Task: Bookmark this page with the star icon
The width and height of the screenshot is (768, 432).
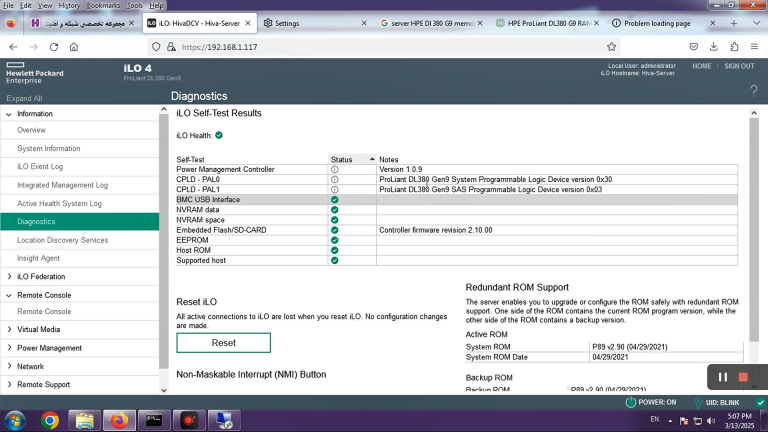Action: [x=611, y=47]
